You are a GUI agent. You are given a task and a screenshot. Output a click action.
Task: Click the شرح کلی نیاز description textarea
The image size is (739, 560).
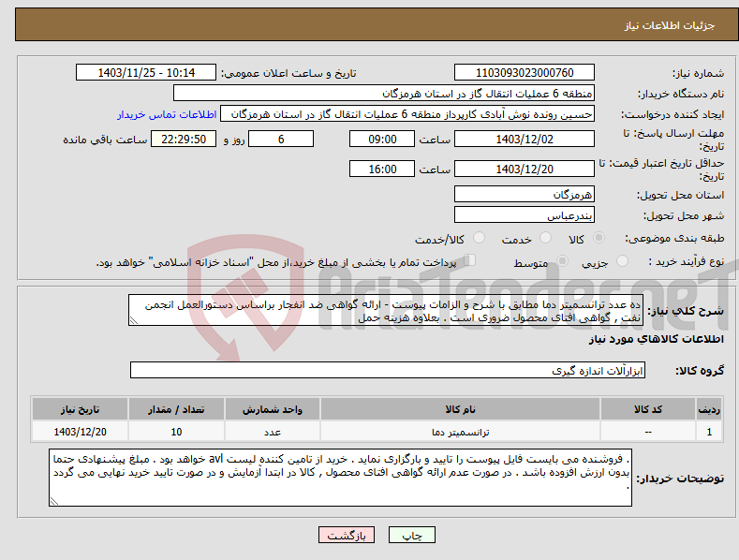pos(386,310)
